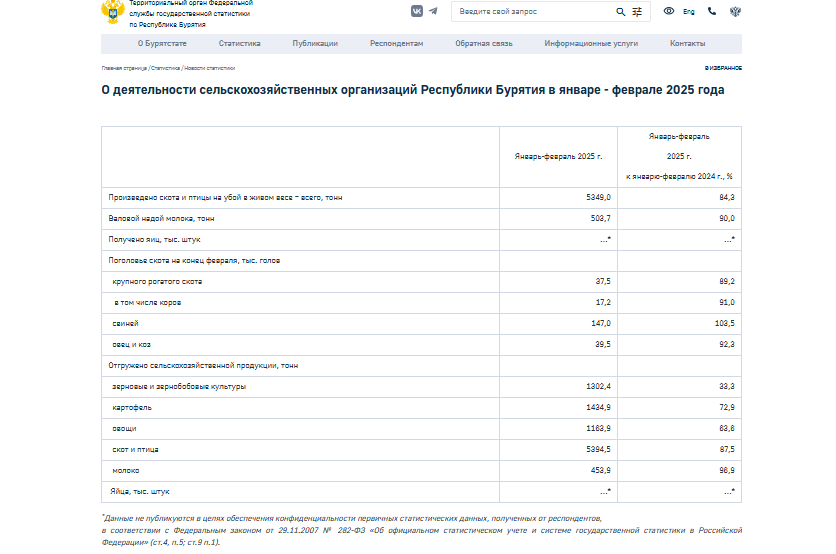836x554 pixels.
Task: Open advanced search filter settings icon
Action: tap(637, 11)
